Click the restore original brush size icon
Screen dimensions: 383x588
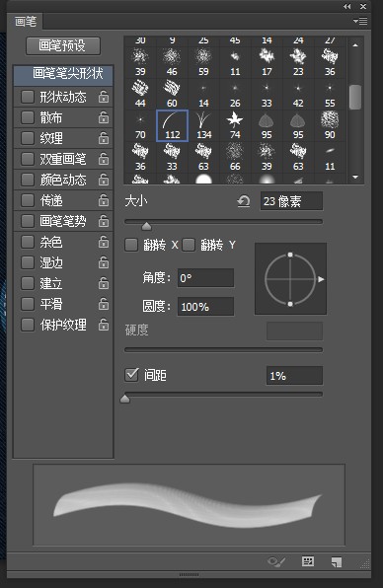click(x=244, y=201)
